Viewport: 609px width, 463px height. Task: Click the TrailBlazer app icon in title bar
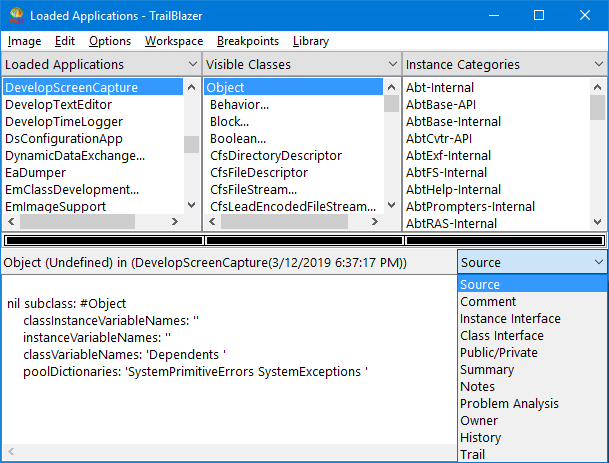pos(14,16)
